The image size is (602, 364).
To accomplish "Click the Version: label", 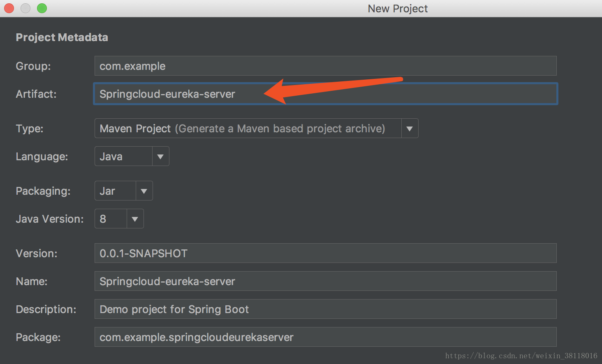I will click(x=37, y=253).
